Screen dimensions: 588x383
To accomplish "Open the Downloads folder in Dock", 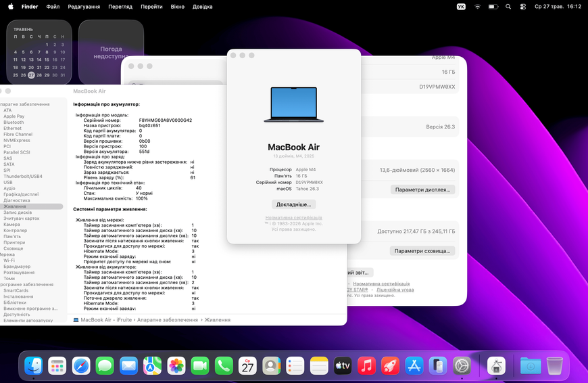I will pos(531,365).
